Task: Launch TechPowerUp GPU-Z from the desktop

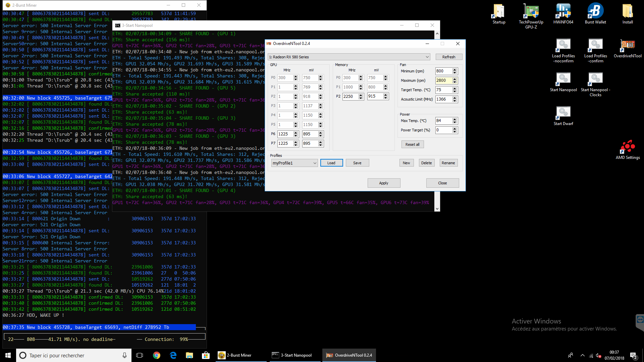Action: click(x=531, y=16)
